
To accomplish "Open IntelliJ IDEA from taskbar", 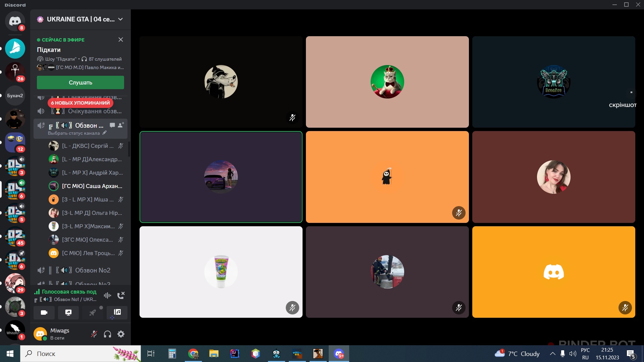I will pos(235,354).
